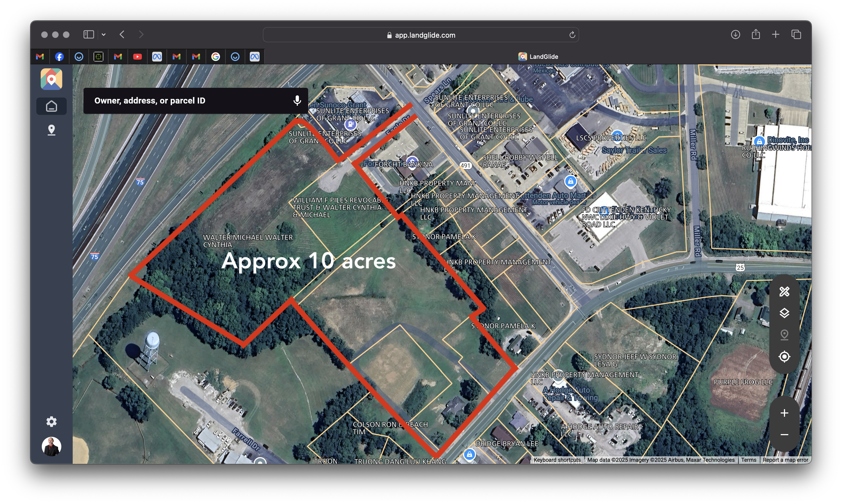Select the measure/draw tool icon on map
Image resolution: width=842 pixels, height=504 pixels.
[x=784, y=291]
